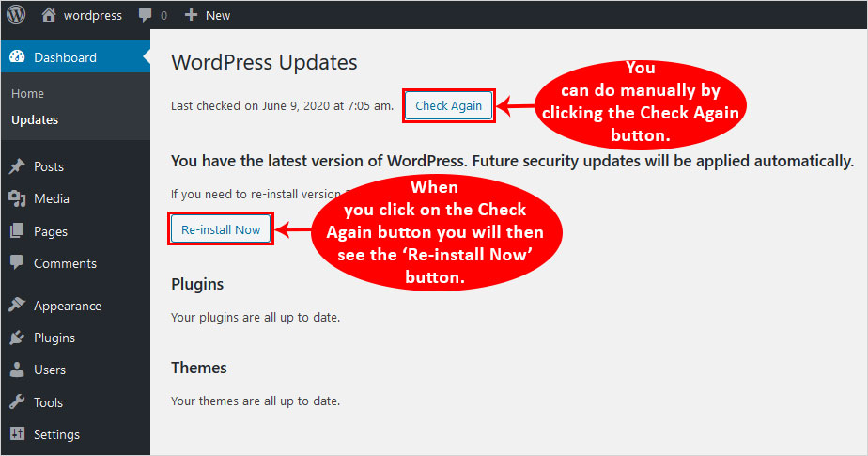Image resolution: width=868 pixels, height=456 pixels.
Task: Click the Users icon in sidebar
Action: [17, 370]
